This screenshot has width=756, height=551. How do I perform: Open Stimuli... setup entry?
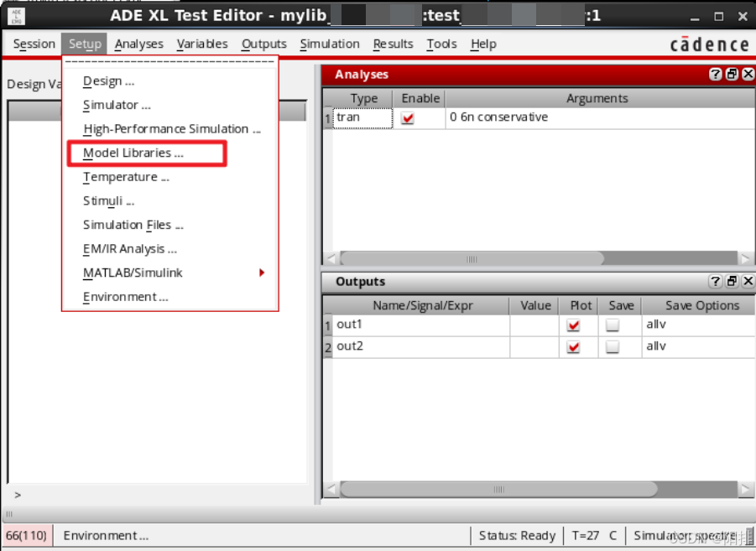pyautogui.click(x=170, y=201)
